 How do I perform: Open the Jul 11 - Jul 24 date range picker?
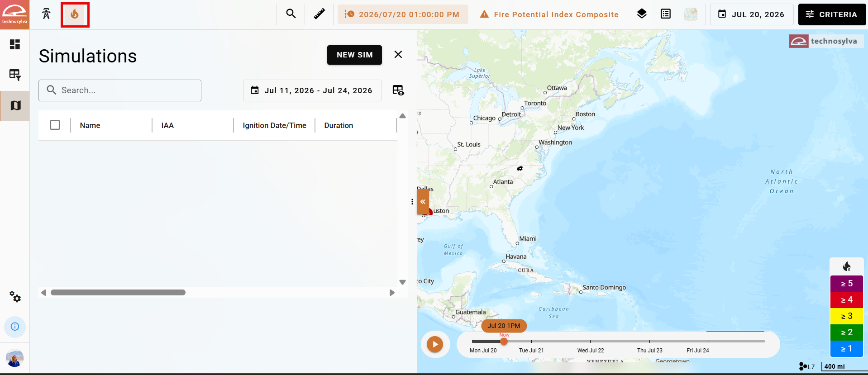coord(312,90)
